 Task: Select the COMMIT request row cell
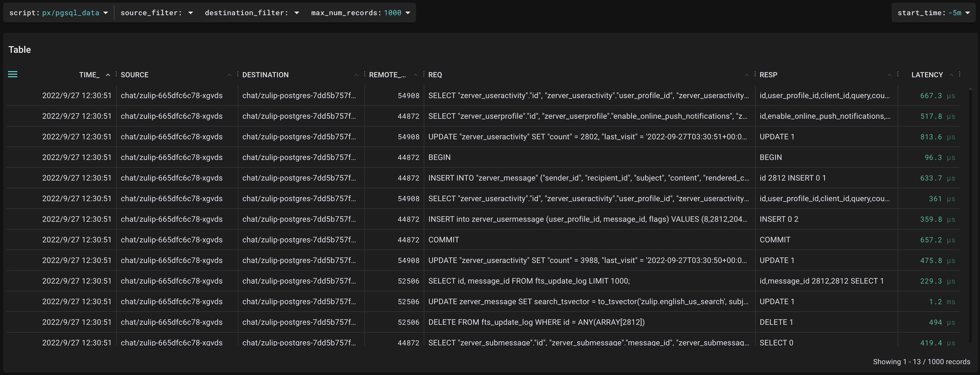(x=589, y=240)
